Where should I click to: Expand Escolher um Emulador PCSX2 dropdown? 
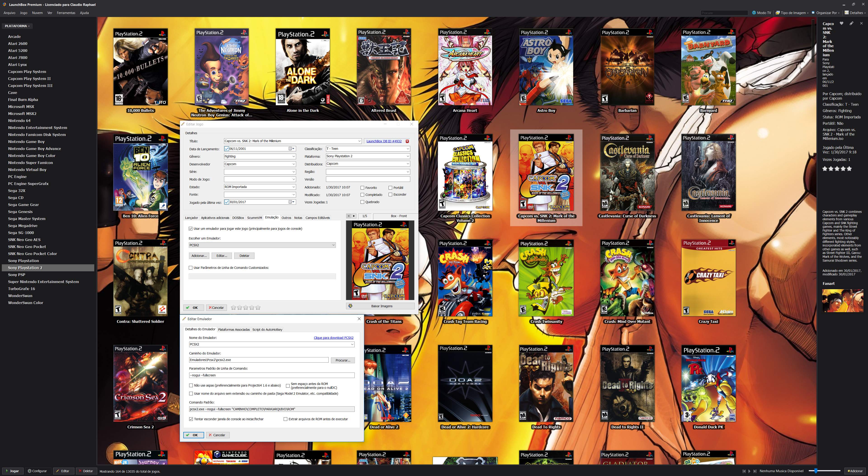pyautogui.click(x=262, y=245)
